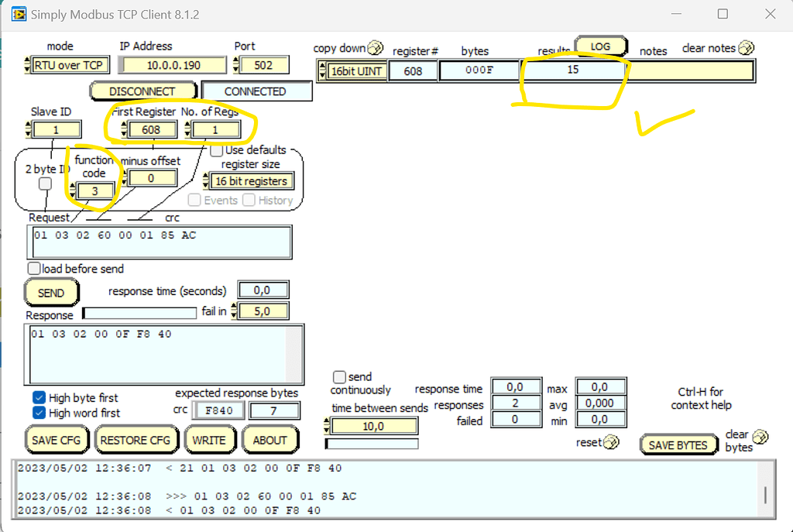793x532 pixels.
Task: Click the Simply Modbus title bar icon
Action: (x=19, y=14)
